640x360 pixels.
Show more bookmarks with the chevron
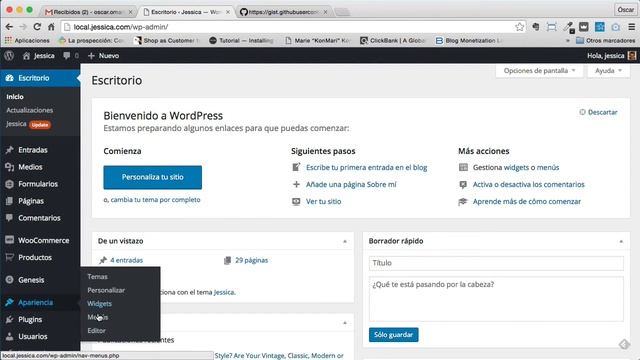(x=567, y=41)
